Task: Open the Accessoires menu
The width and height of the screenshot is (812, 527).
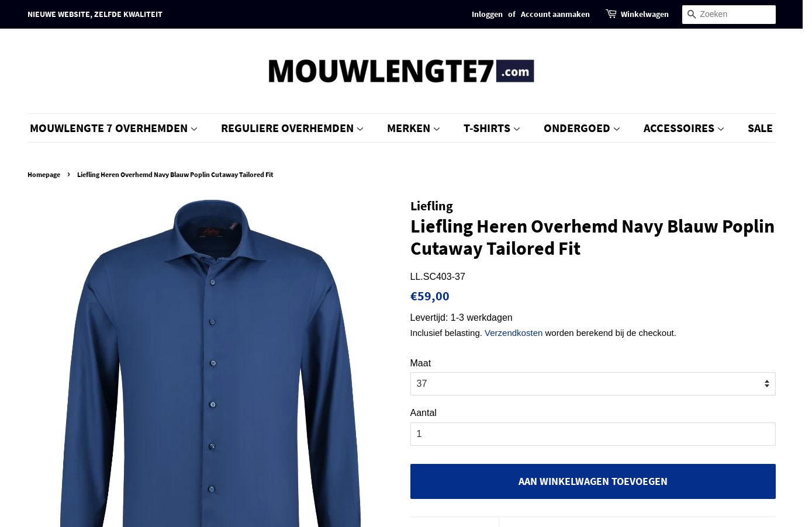Action: point(683,128)
